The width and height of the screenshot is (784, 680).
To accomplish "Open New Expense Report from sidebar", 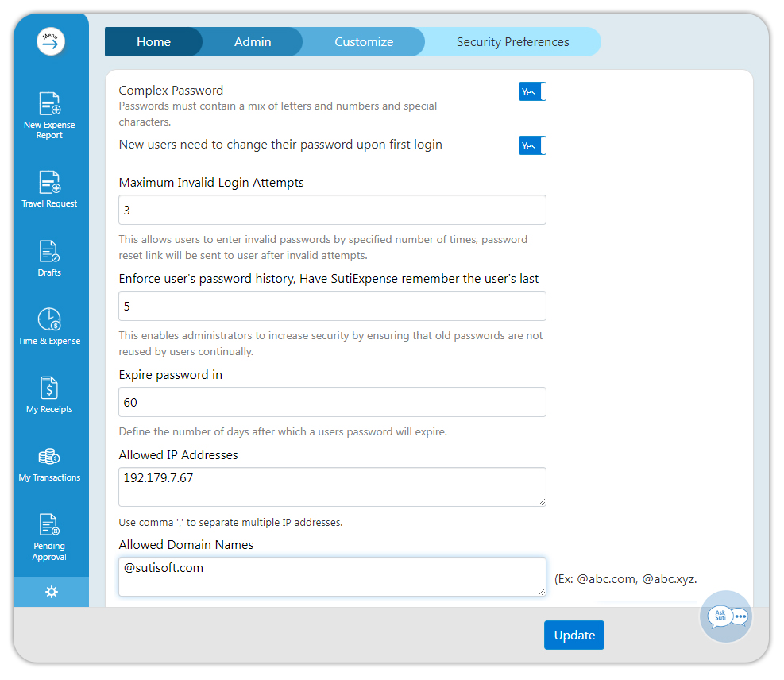I will (x=49, y=115).
